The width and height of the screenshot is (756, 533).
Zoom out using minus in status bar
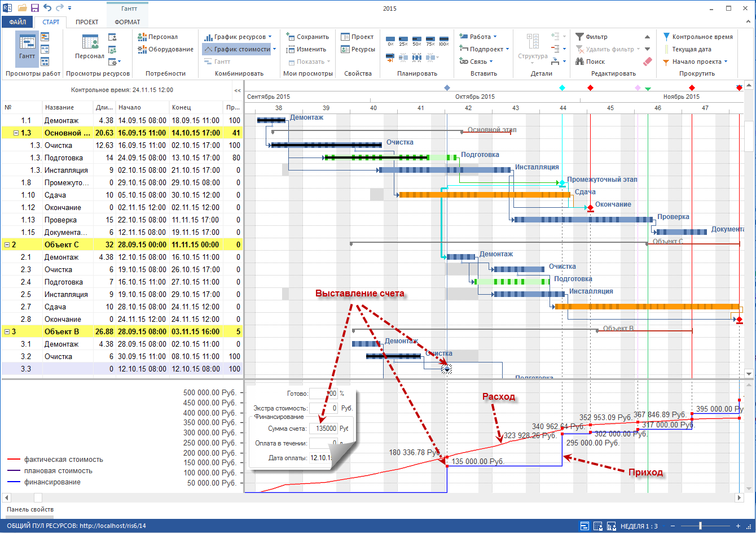pyautogui.click(x=672, y=526)
